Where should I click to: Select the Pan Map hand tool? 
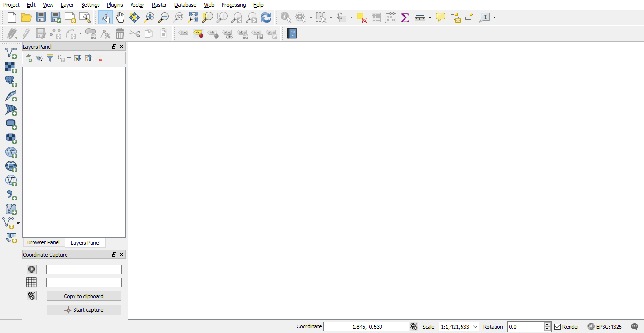(120, 17)
